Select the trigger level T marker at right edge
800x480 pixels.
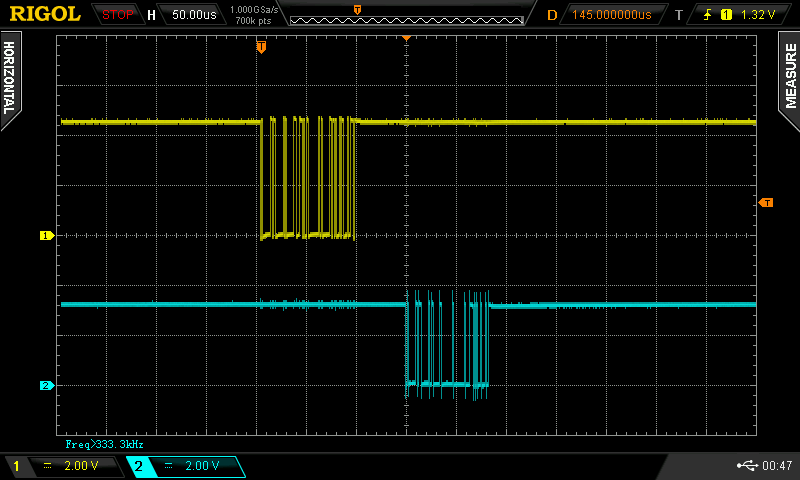766,203
